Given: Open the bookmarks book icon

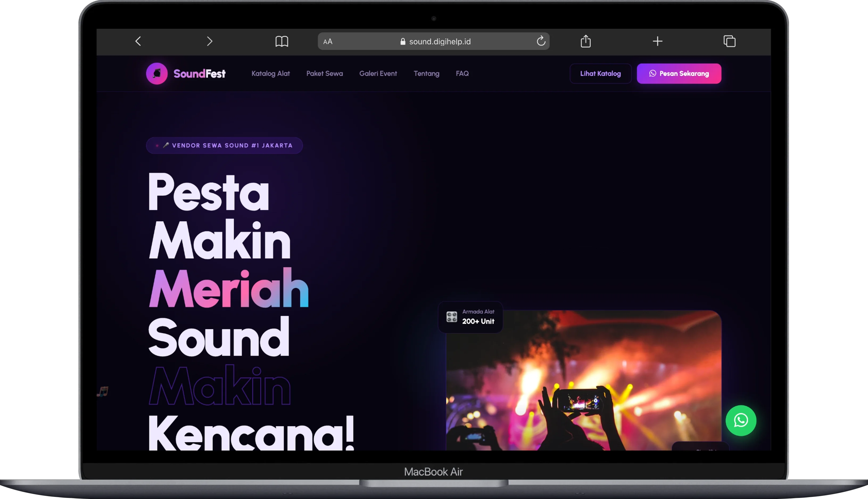Looking at the screenshot, I should pos(282,42).
